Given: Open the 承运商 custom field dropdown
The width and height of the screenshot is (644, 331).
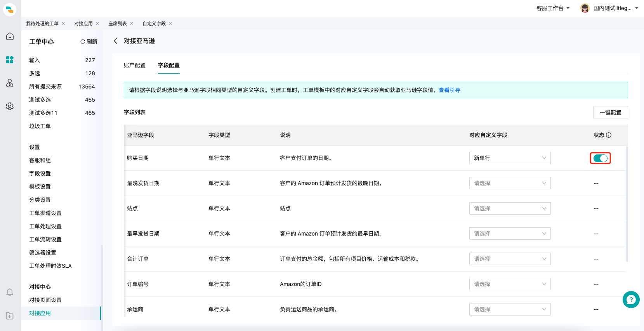Looking at the screenshot, I should pyautogui.click(x=510, y=309).
